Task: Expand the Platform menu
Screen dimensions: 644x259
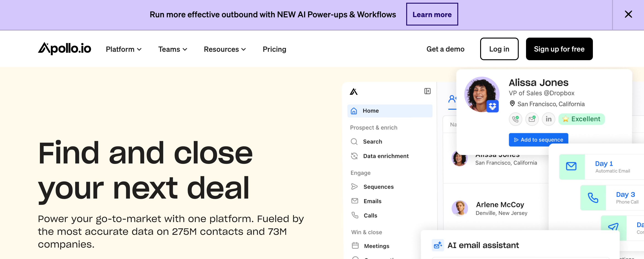Action: [123, 49]
